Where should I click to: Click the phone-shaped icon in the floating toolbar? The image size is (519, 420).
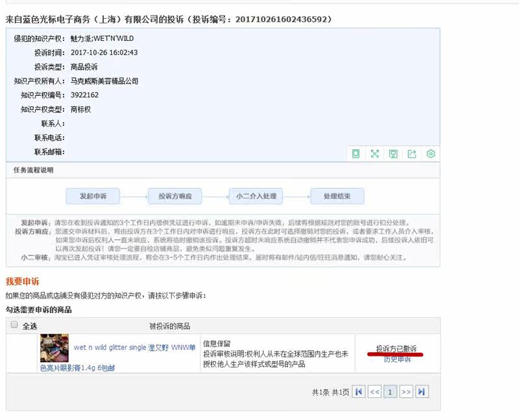click(356, 154)
